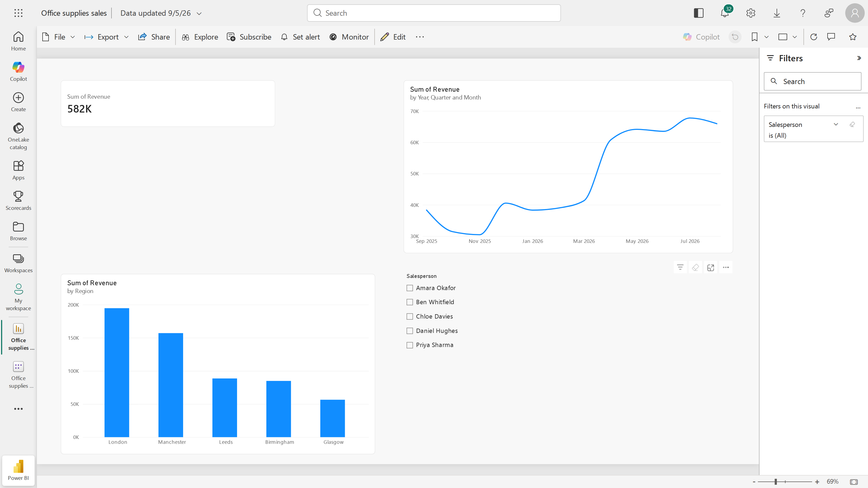
Task: Expand the Salesperson filter card
Action: (836, 124)
